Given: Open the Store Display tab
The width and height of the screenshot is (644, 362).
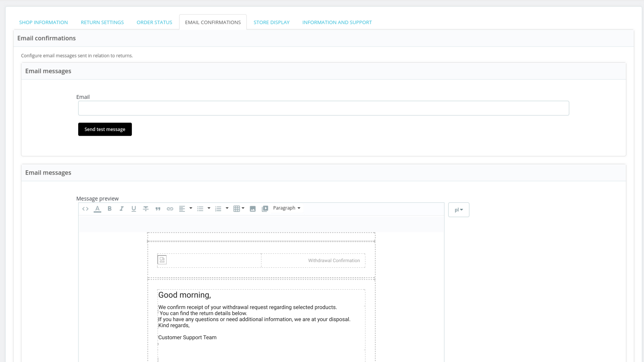Looking at the screenshot, I should point(271,22).
